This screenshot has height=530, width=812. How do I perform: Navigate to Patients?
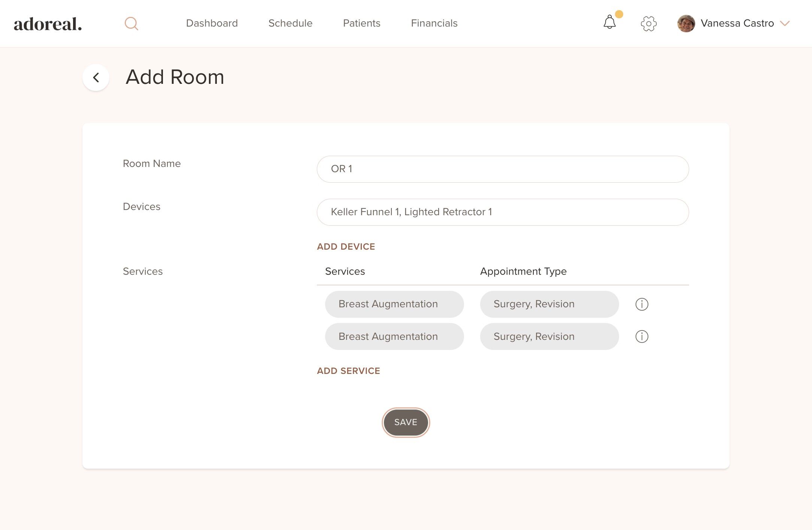click(361, 23)
